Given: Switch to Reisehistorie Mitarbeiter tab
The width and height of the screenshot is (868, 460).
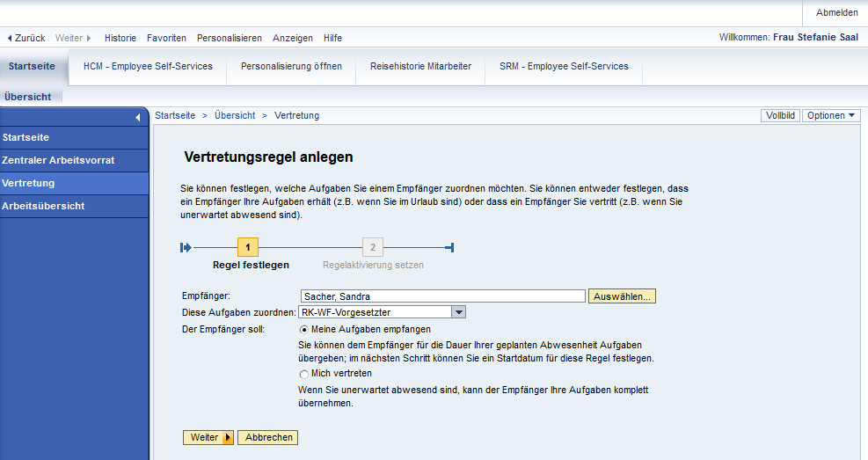Looking at the screenshot, I should tap(420, 66).
